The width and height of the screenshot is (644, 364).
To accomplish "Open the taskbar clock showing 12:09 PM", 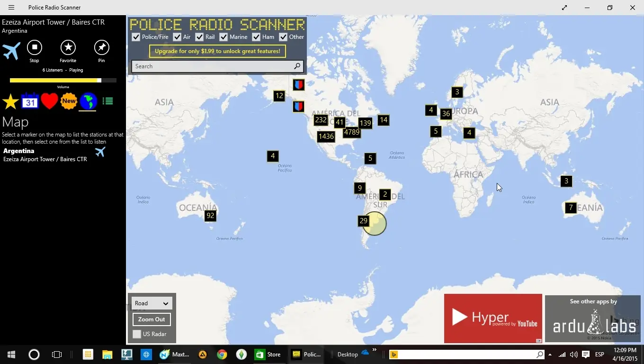I will pos(624,355).
